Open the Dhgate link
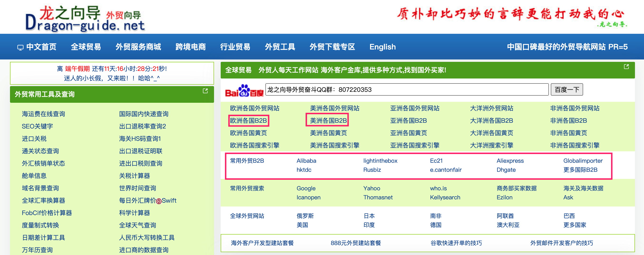 click(506, 170)
